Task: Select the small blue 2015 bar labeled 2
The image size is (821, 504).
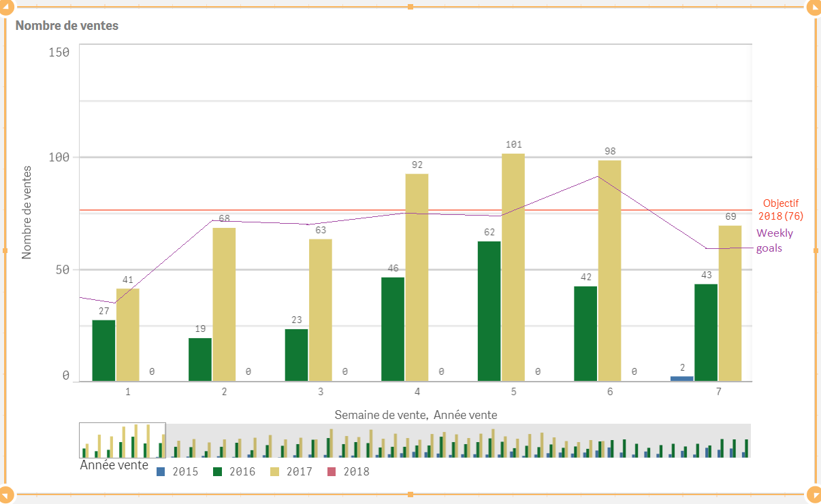Action: pos(682,378)
